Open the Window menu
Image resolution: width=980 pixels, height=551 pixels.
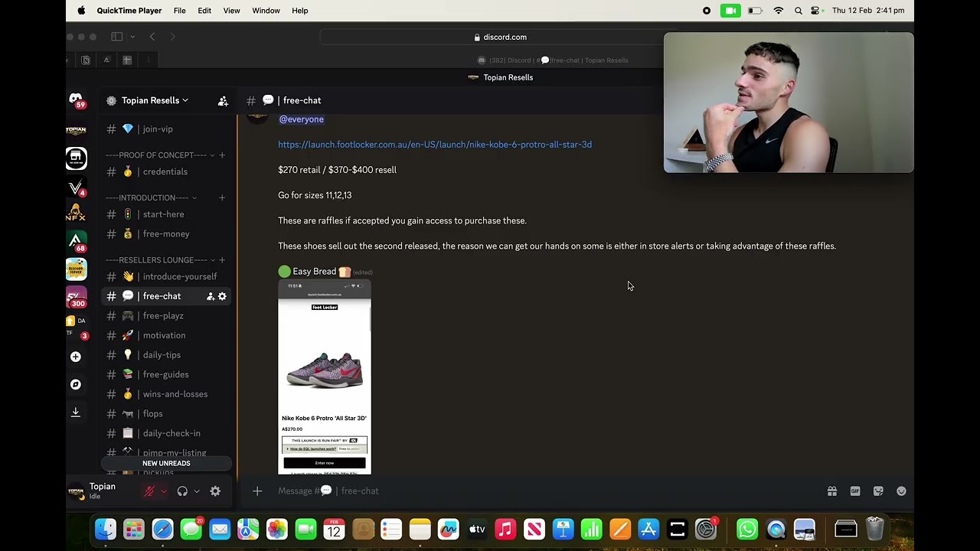tap(266, 11)
